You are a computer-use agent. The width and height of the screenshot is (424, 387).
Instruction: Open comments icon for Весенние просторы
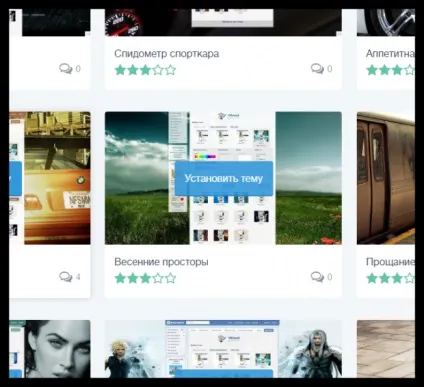(x=317, y=277)
